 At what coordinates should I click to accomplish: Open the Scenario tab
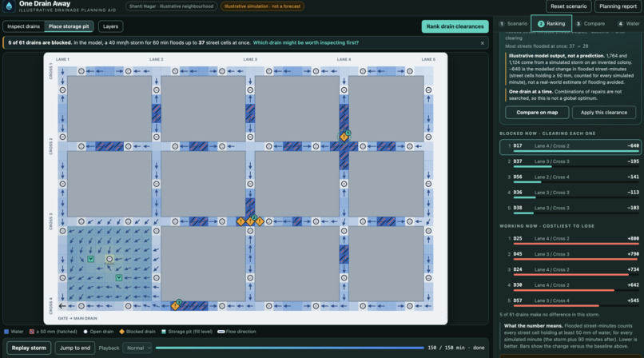(x=513, y=24)
